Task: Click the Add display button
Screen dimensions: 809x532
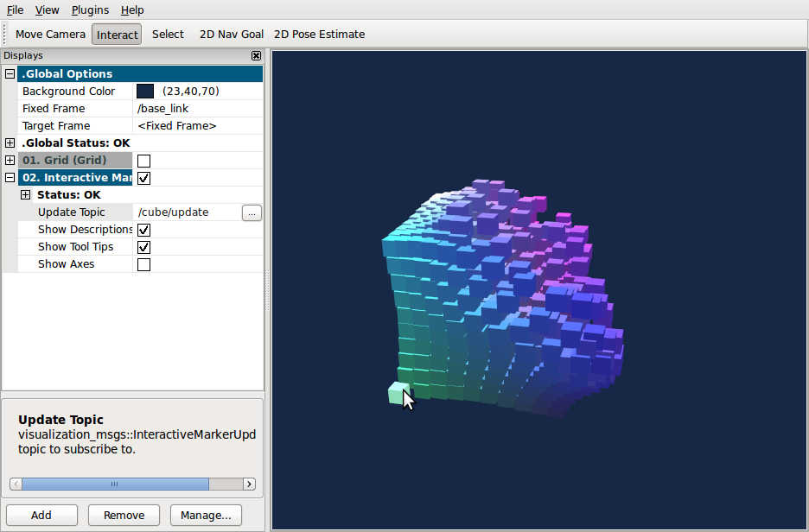Action: tap(41, 516)
